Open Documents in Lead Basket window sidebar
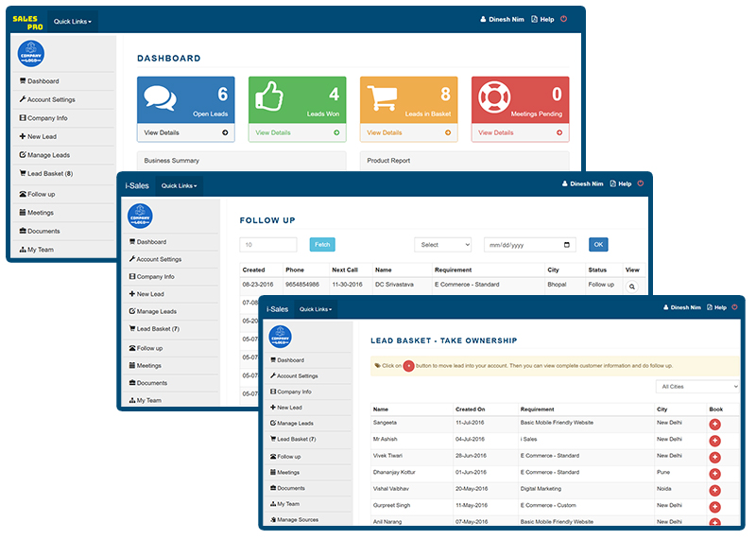Viewport: 756px width, 540px height. pos(287,488)
